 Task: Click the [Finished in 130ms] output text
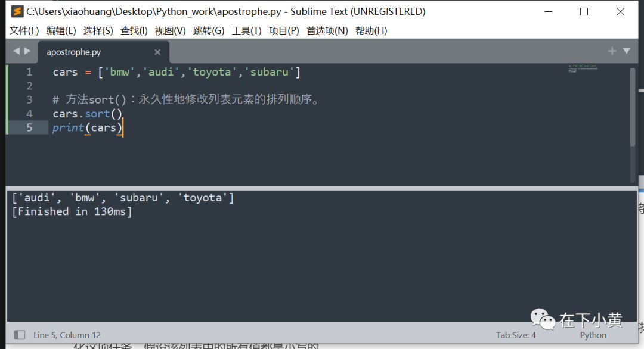72,211
